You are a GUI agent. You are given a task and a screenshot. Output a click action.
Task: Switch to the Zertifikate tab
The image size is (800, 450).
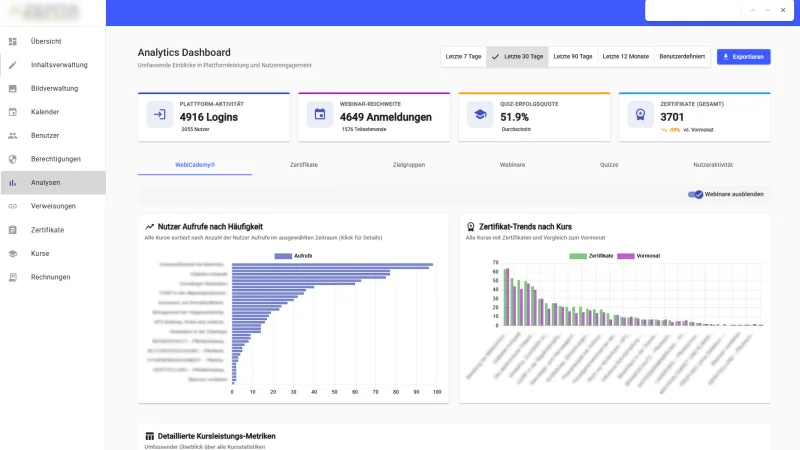coord(304,165)
